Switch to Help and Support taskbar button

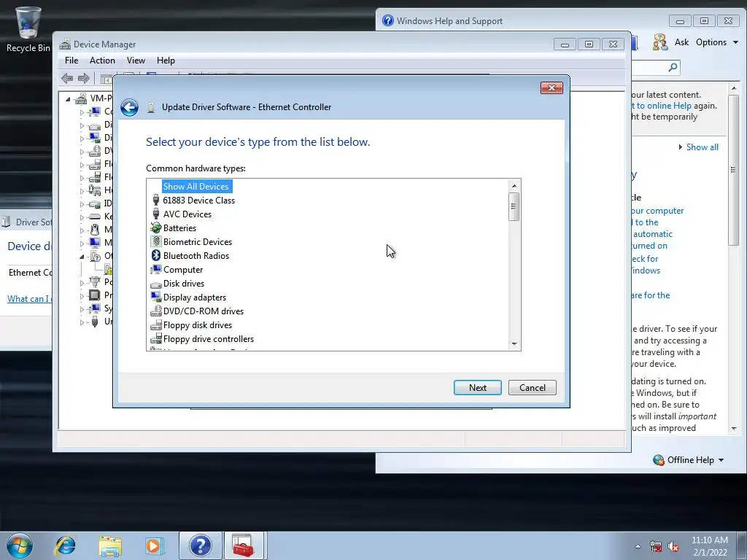[x=201, y=545]
